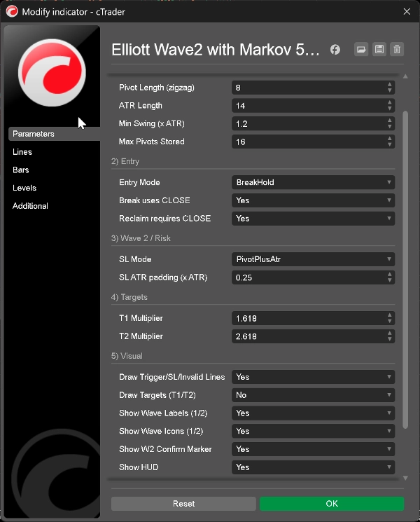The width and height of the screenshot is (420, 522).
Task: Expand the SL Mode dropdown
Action: [x=313, y=259]
